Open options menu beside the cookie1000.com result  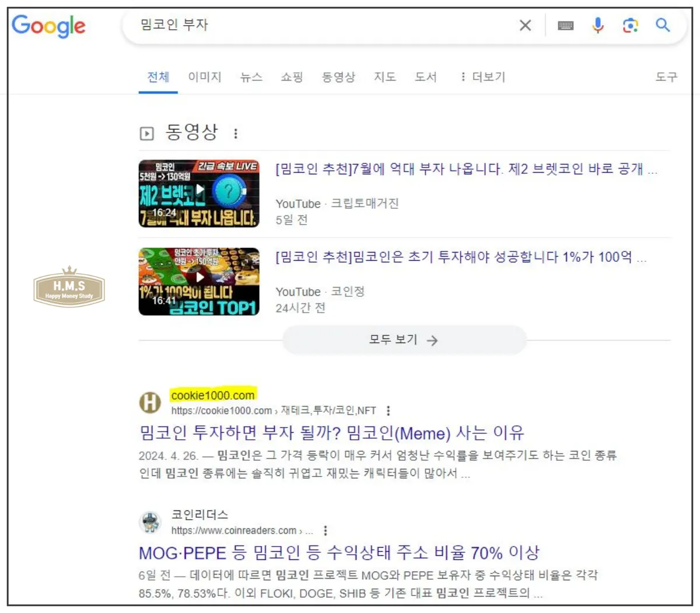tap(388, 411)
